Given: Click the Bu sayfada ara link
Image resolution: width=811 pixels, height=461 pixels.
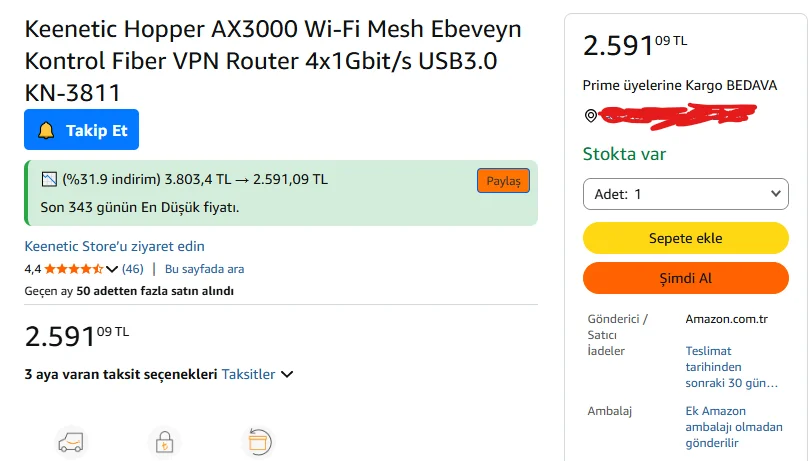Looking at the screenshot, I should pyautogui.click(x=204, y=269).
